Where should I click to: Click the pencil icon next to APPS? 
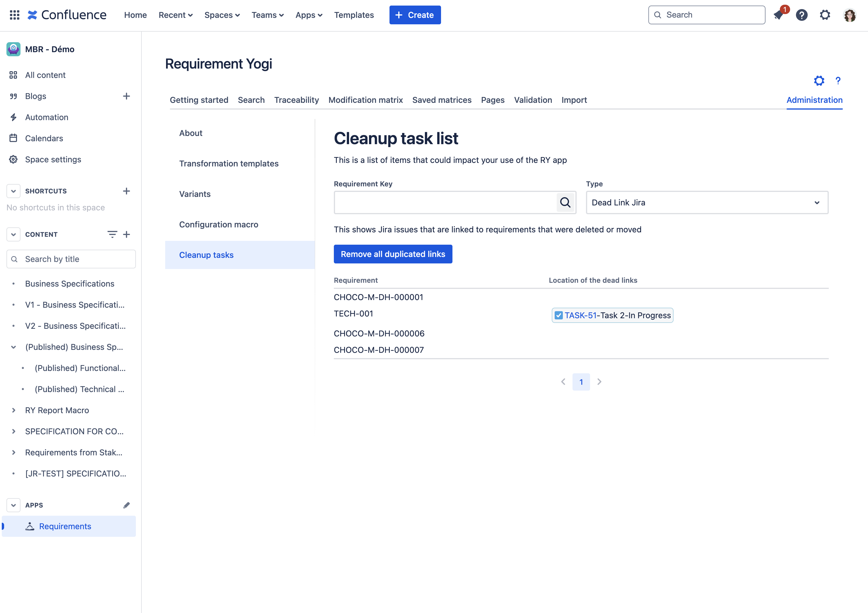[x=127, y=505]
